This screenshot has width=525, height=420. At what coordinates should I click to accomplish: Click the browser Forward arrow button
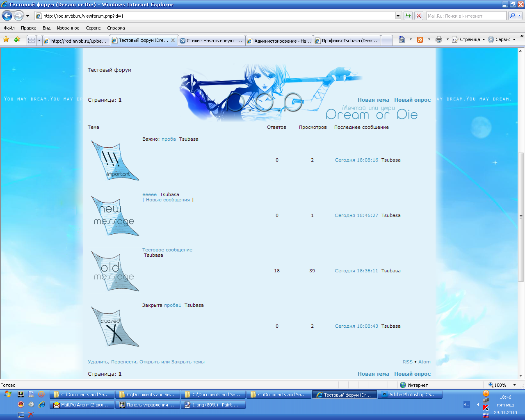pyautogui.click(x=18, y=16)
